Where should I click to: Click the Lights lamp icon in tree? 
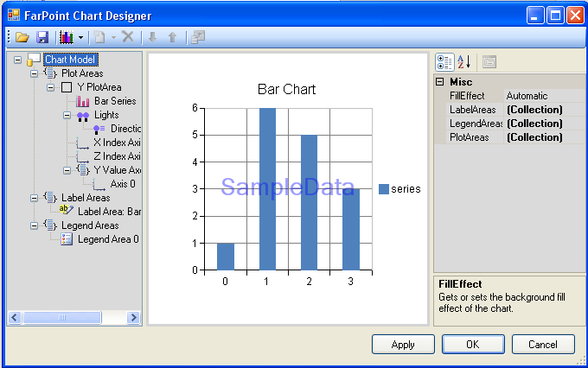[x=83, y=116]
